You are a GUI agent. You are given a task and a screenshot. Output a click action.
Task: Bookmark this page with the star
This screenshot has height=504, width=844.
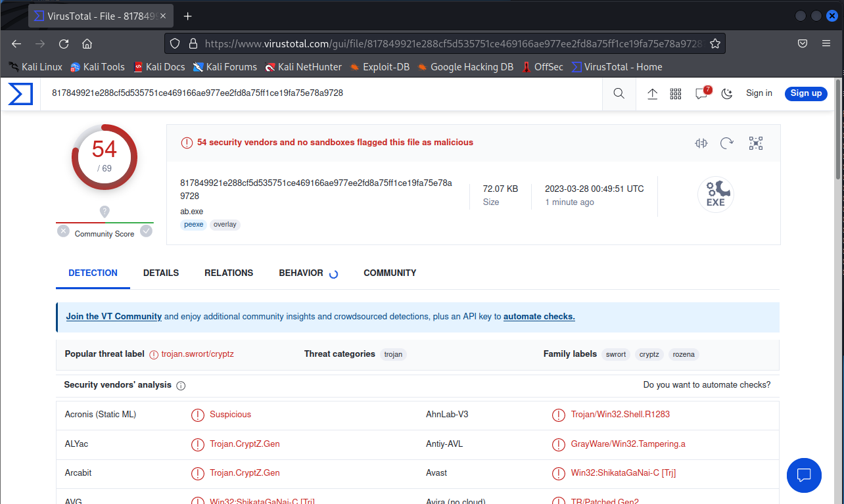[x=715, y=43]
